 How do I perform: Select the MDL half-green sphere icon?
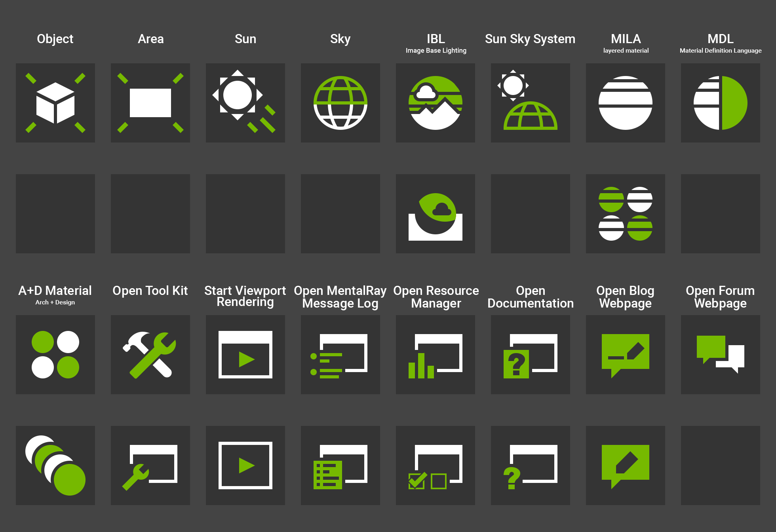coord(721,103)
